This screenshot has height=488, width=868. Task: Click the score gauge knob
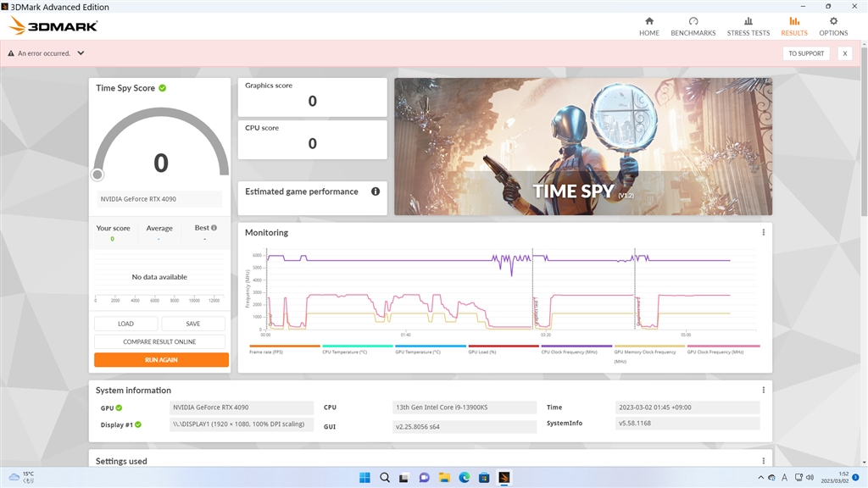click(97, 175)
